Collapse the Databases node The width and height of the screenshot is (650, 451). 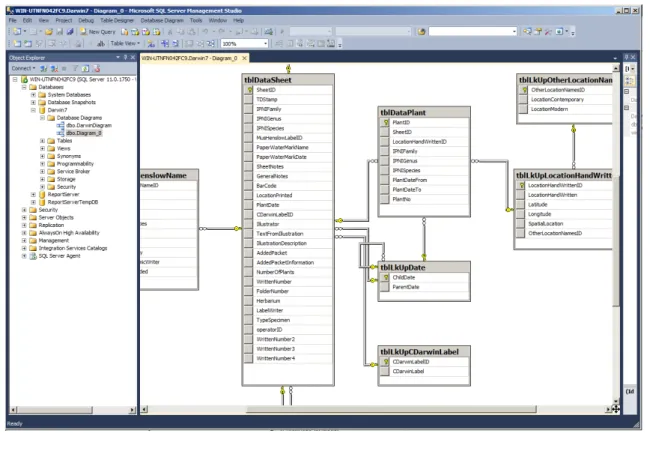click(24, 87)
